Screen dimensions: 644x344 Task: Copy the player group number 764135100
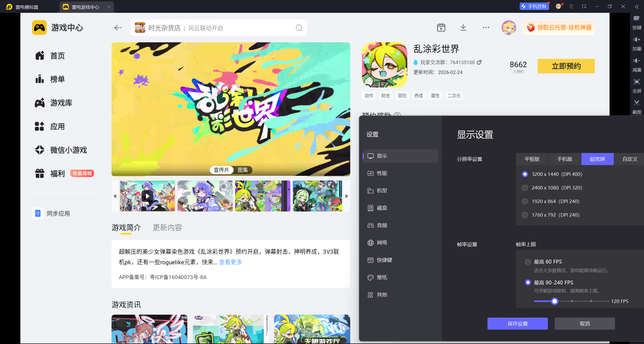[x=479, y=62]
